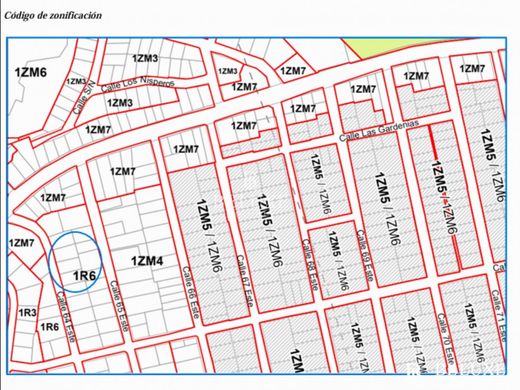This screenshot has width=520, height=390.
Task: Click the 1ZM3 label just below Calle Los Nisperos text
Action: (120, 103)
